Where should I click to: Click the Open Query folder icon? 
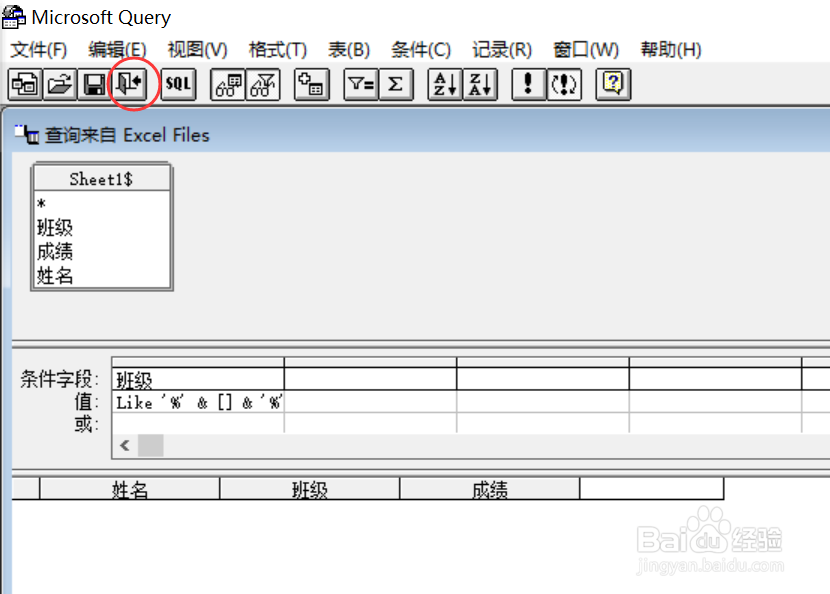pos(60,84)
